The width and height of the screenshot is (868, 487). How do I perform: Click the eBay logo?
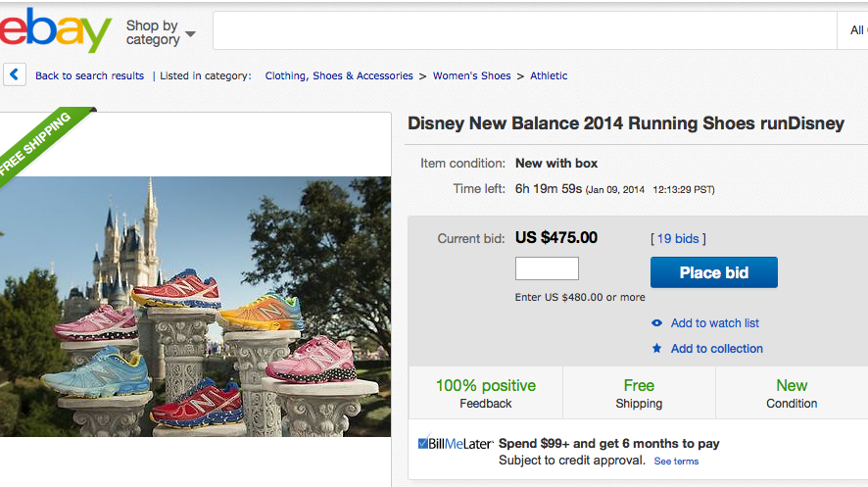pyautogui.click(x=56, y=29)
